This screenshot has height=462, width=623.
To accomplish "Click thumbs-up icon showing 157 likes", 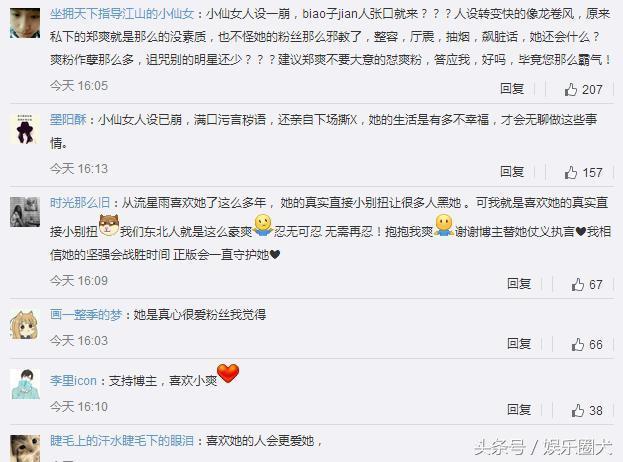I will coord(571,172).
